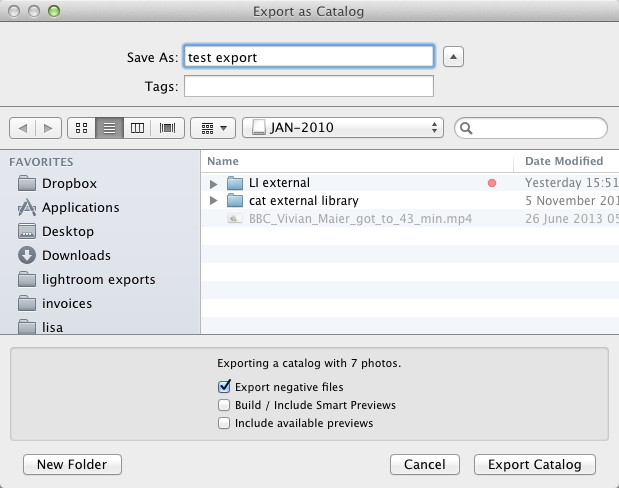Go forward with the right arrow button
The image size is (619, 488).
click(x=48, y=128)
